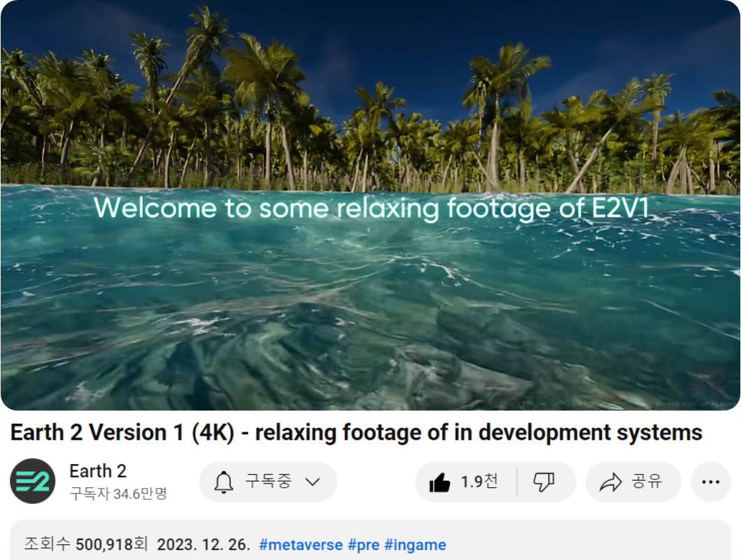Open the Earth 2 channel avatar logo
The height and width of the screenshot is (560, 741).
coord(32,481)
